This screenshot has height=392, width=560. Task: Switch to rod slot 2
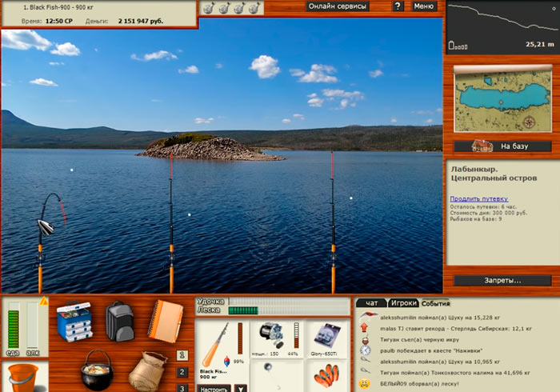click(182, 372)
